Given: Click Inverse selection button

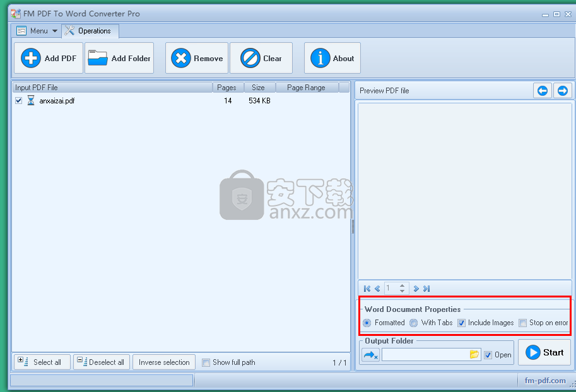Looking at the screenshot, I should coord(164,362).
